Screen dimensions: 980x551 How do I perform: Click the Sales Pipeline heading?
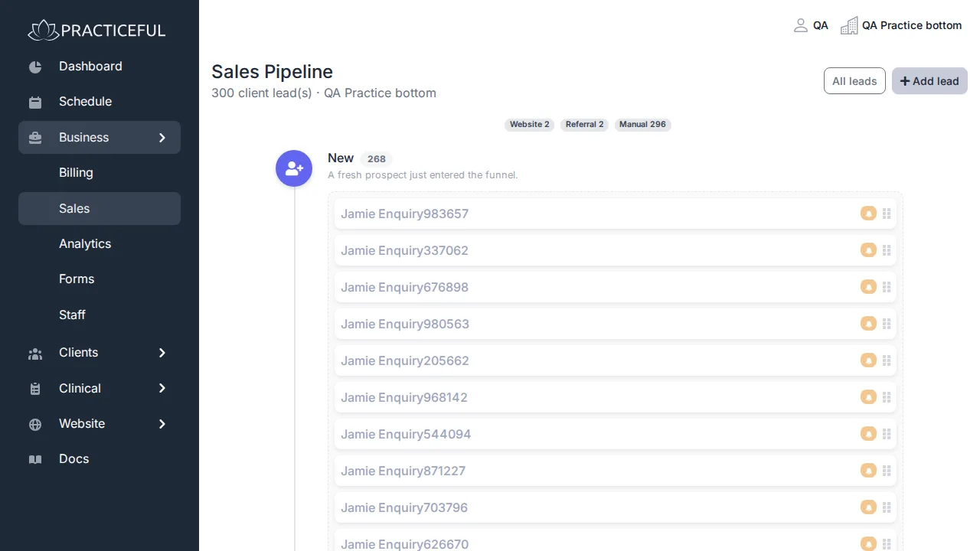273,72
